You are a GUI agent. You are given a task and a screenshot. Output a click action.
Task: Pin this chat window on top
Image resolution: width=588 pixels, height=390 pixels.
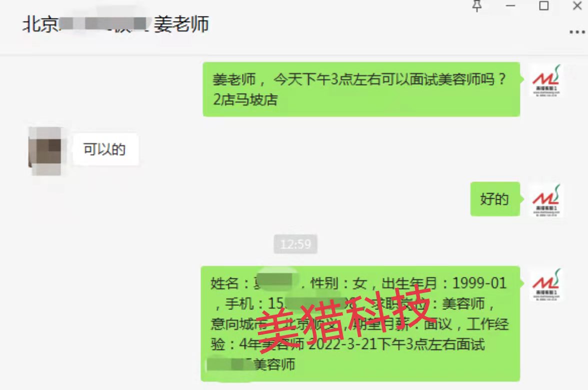[476, 6]
